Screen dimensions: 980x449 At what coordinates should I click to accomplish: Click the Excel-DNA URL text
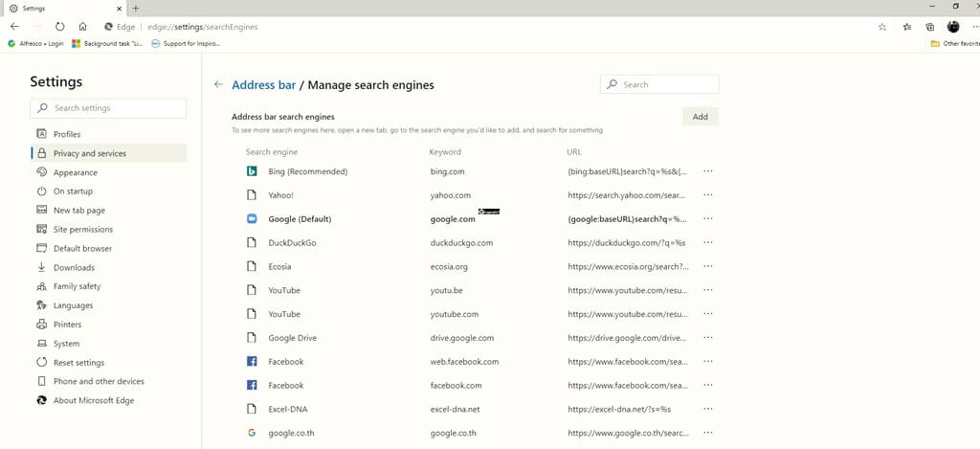[619, 409]
